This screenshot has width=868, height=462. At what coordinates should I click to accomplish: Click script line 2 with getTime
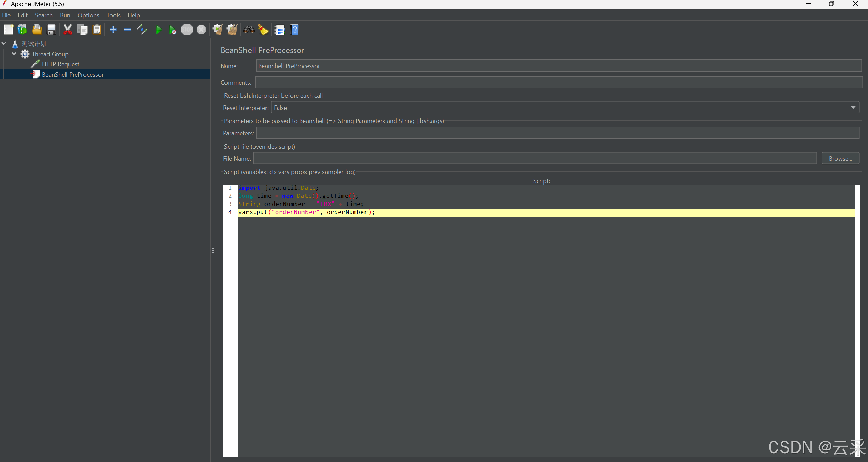tap(298, 196)
